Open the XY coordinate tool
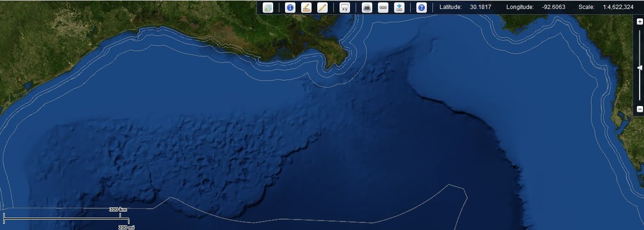The image size is (644, 230). [x=345, y=8]
